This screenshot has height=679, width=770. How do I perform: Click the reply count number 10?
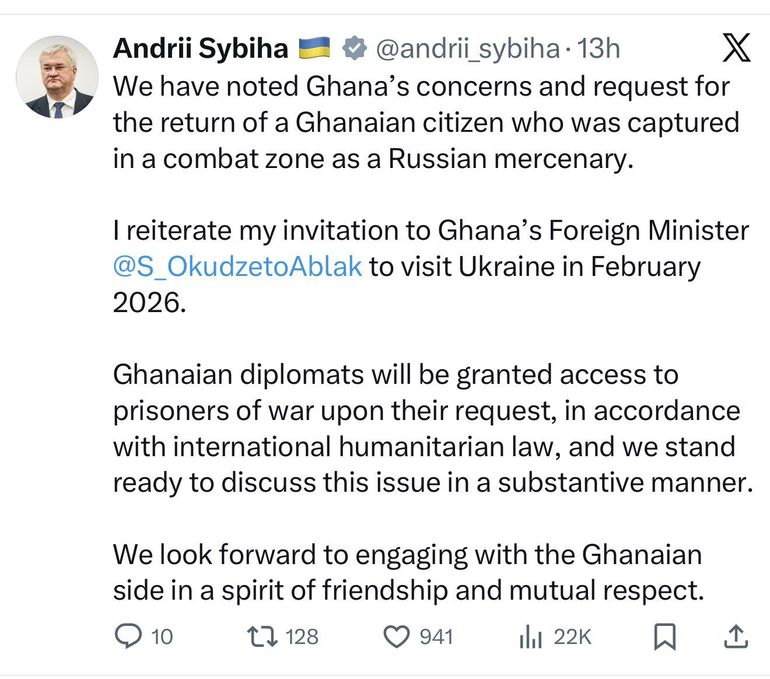pyautogui.click(x=162, y=636)
